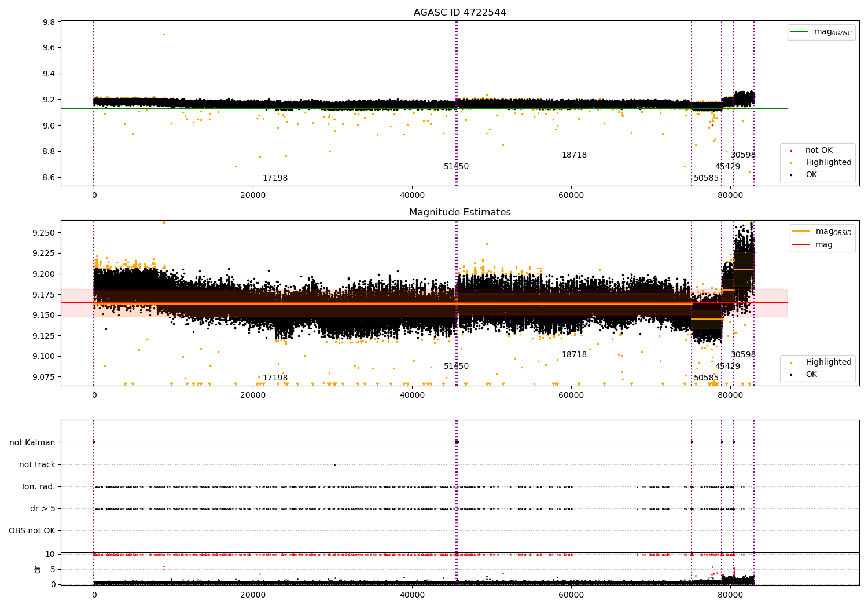Click the 9.6 y-axis tick label
Image resolution: width=868 pixels, height=608 pixels.
tap(49, 48)
